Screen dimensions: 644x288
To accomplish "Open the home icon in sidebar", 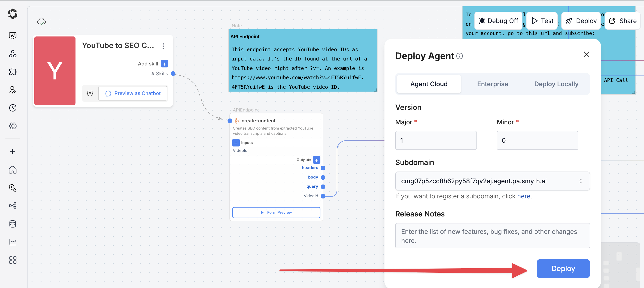I will point(12,170).
